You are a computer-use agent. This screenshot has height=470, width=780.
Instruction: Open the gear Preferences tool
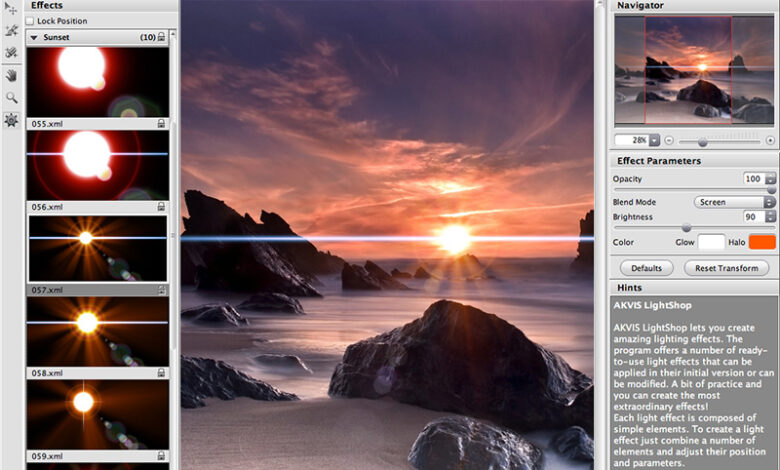point(11,120)
